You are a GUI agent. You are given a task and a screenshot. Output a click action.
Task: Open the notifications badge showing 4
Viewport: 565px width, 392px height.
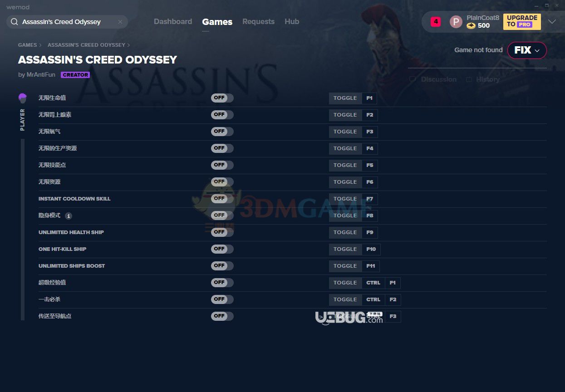point(436,21)
